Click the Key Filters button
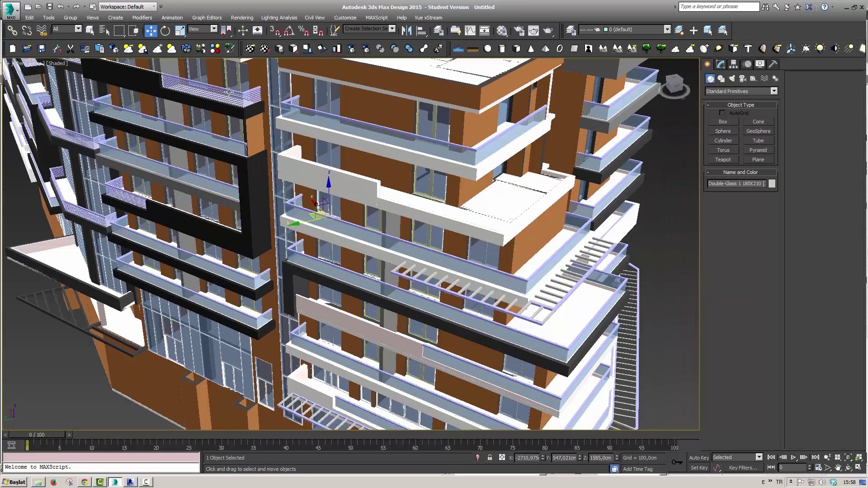 click(x=742, y=468)
